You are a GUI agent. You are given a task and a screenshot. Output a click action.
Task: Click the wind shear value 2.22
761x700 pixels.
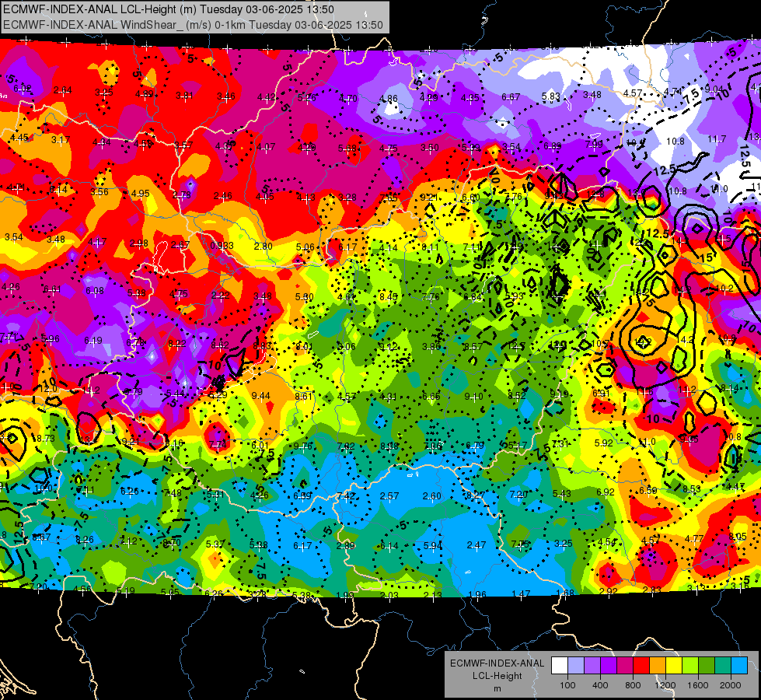point(221,296)
